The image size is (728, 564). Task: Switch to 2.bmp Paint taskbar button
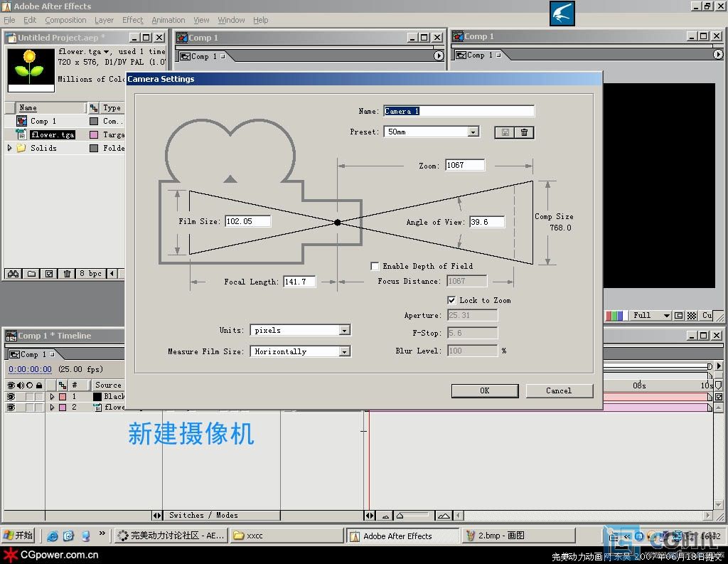coord(519,536)
